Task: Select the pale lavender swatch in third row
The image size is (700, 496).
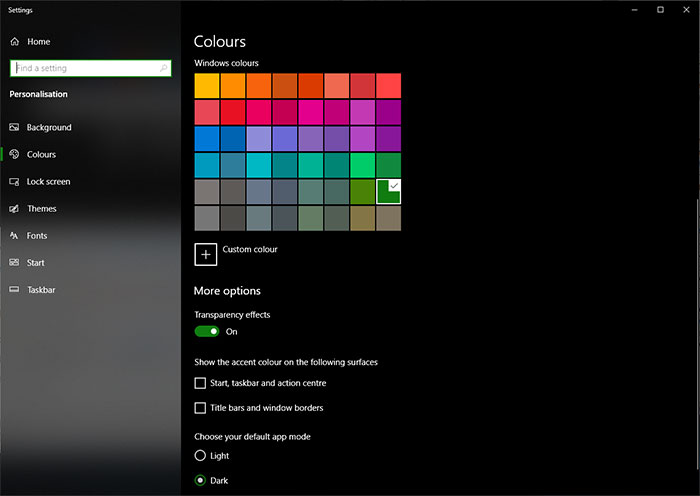Action: [258, 139]
